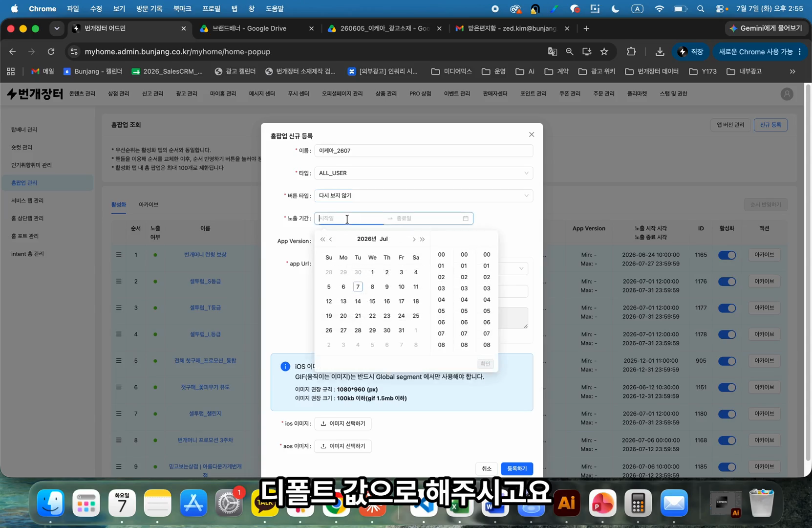
Task: Open the 미디어믹스 bookmark folder
Action: pyautogui.click(x=451, y=71)
